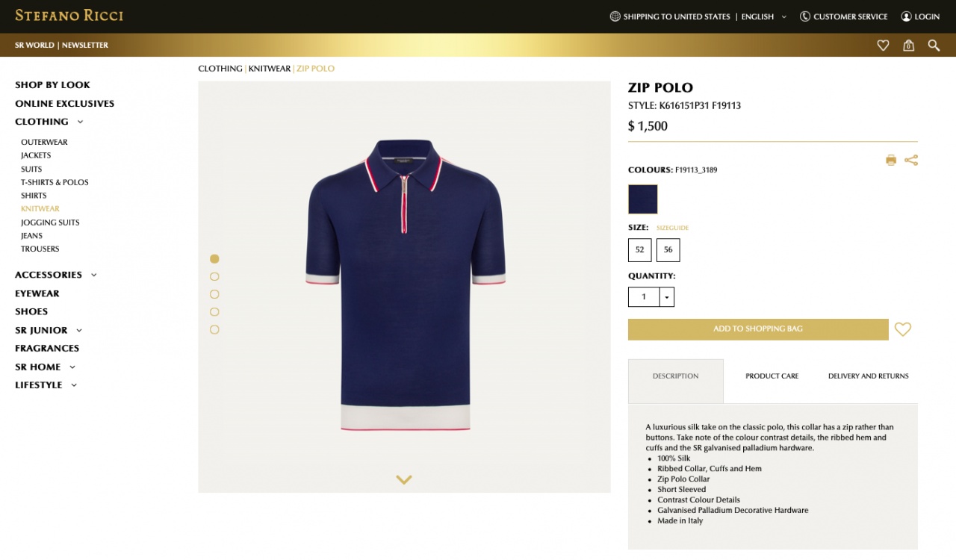Open the wishlist heart icon in header
Image resolution: width=956 pixels, height=560 pixels.
883,46
